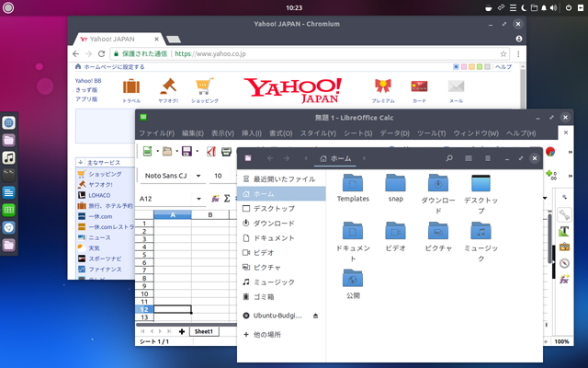
Task: Open Function Wizard icon beside Sum in Calc
Action: tap(215, 199)
